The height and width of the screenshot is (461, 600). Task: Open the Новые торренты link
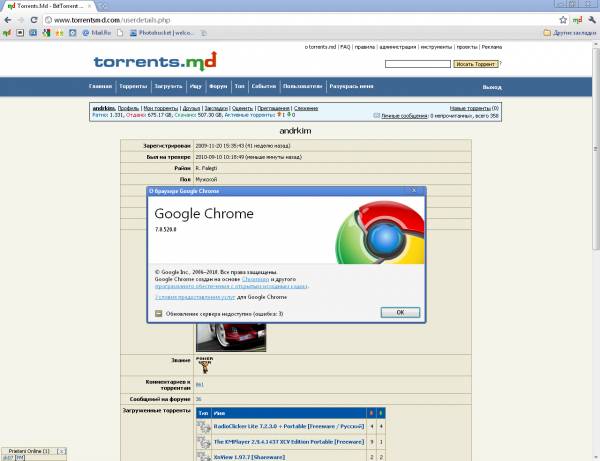pos(470,108)
